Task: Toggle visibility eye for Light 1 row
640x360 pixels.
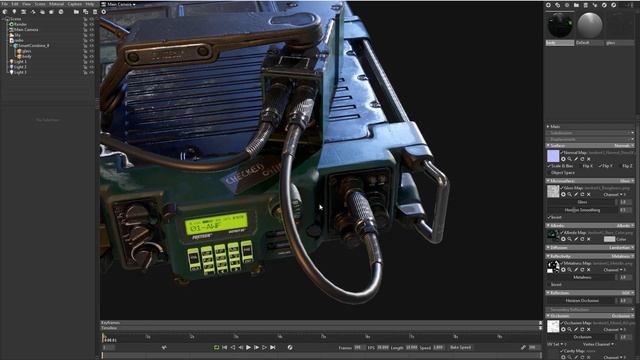Action: [x=91, y=62]
